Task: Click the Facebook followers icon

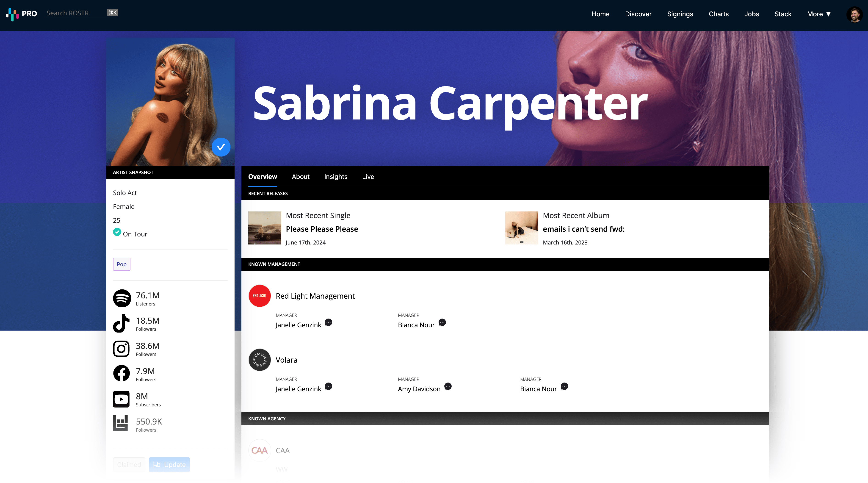Action: (x=121, y=373)
